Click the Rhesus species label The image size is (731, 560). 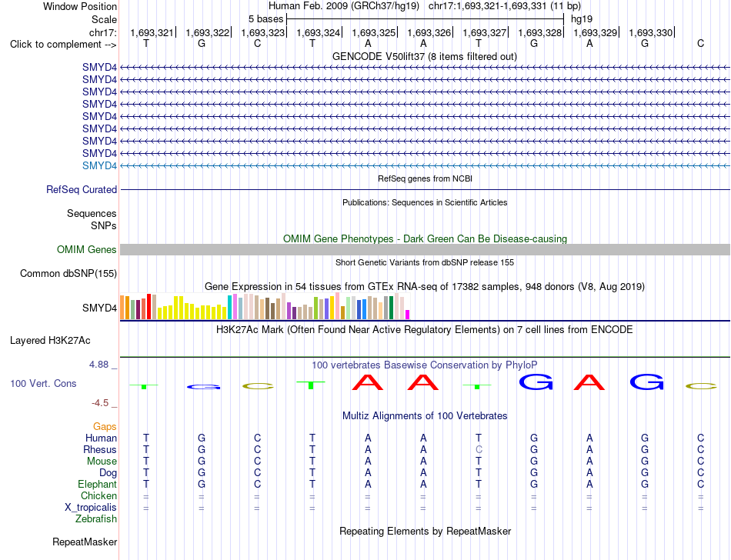100,449
